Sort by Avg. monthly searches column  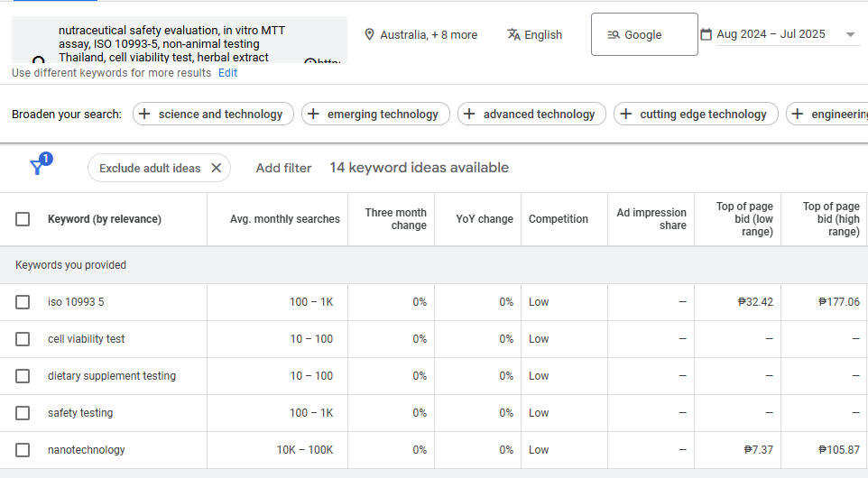[284, 219]
